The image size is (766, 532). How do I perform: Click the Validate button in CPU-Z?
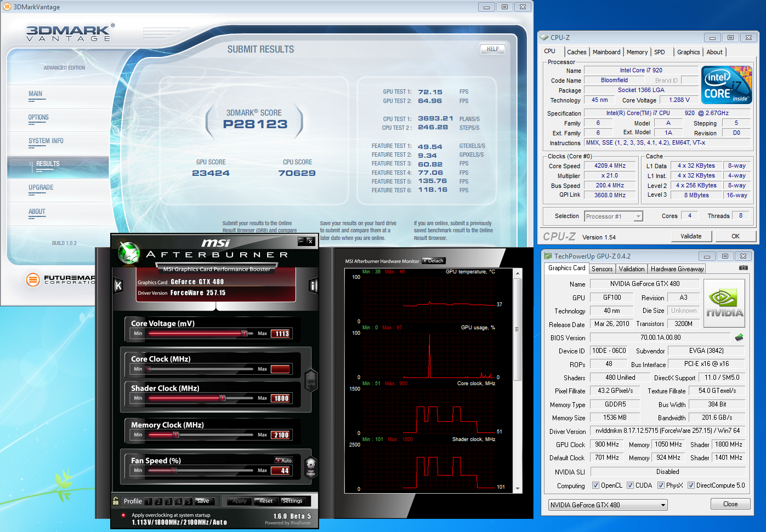click(x=691, y=236)
